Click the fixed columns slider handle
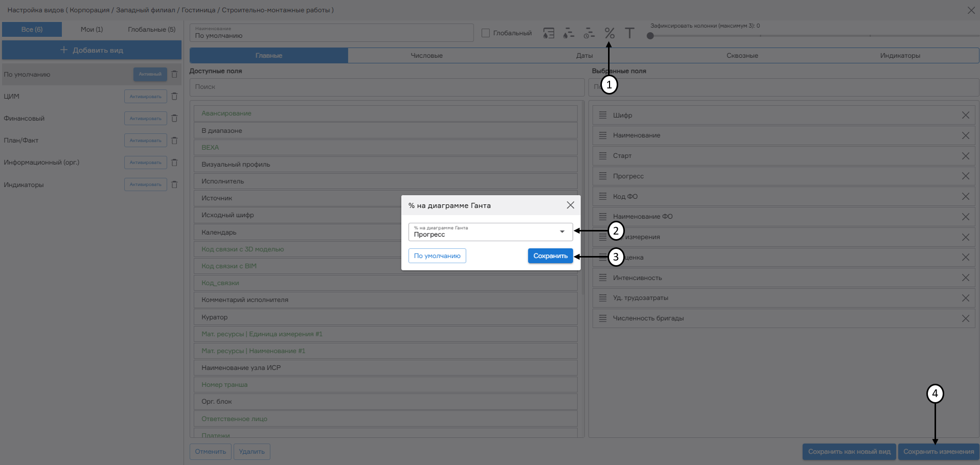Viewport: 980px width, 465px height. click(x=650, y=36)
